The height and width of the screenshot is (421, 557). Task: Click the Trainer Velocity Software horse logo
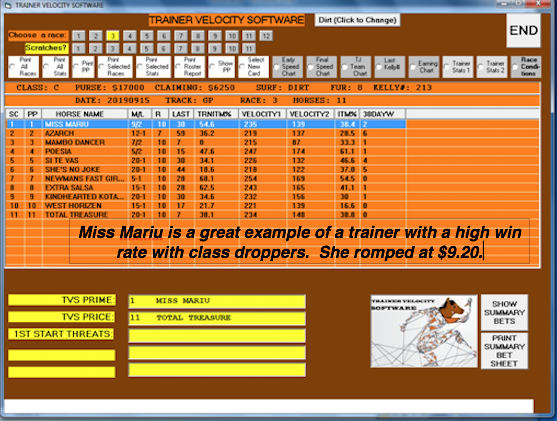point(424,331)
